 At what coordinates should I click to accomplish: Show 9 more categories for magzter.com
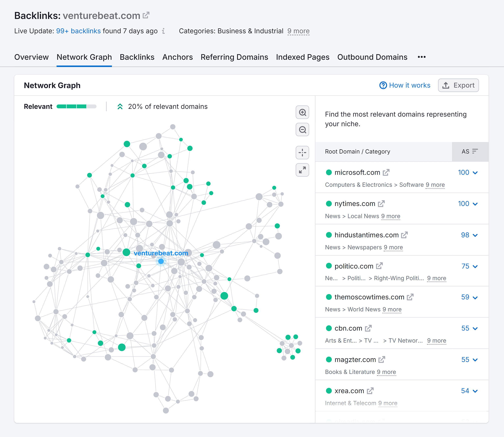click(386, 372)
